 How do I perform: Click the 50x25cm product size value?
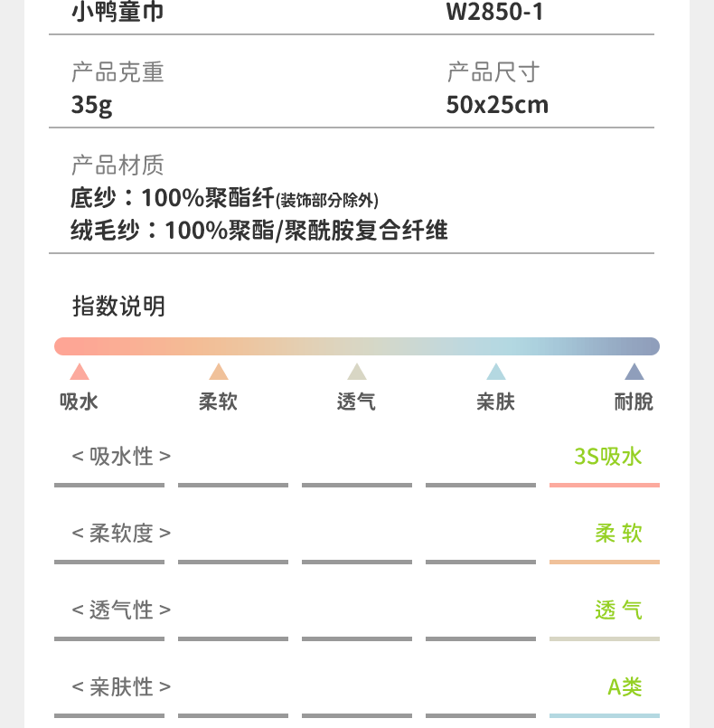click(497, 105)
